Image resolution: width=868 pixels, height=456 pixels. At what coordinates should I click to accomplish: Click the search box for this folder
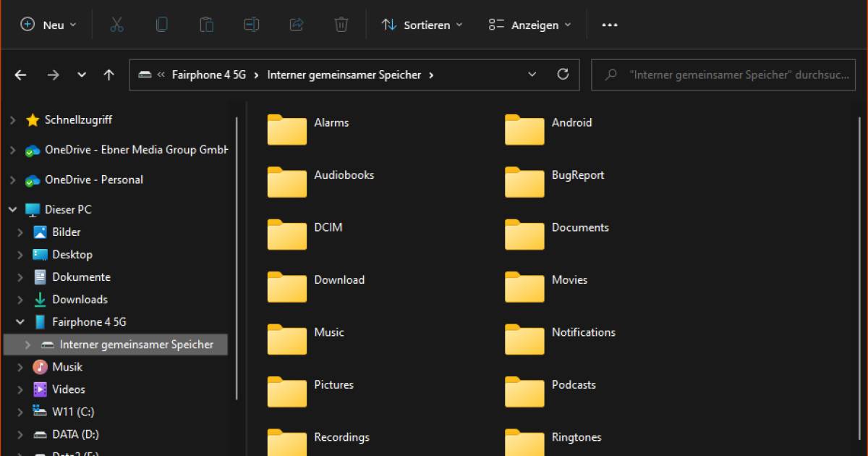pos(723,75)
